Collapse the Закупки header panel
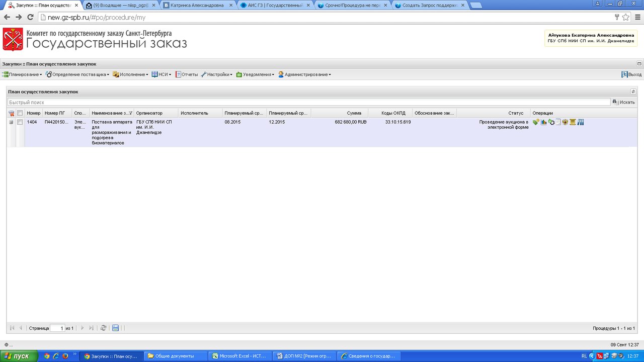 tap(639, 64)
